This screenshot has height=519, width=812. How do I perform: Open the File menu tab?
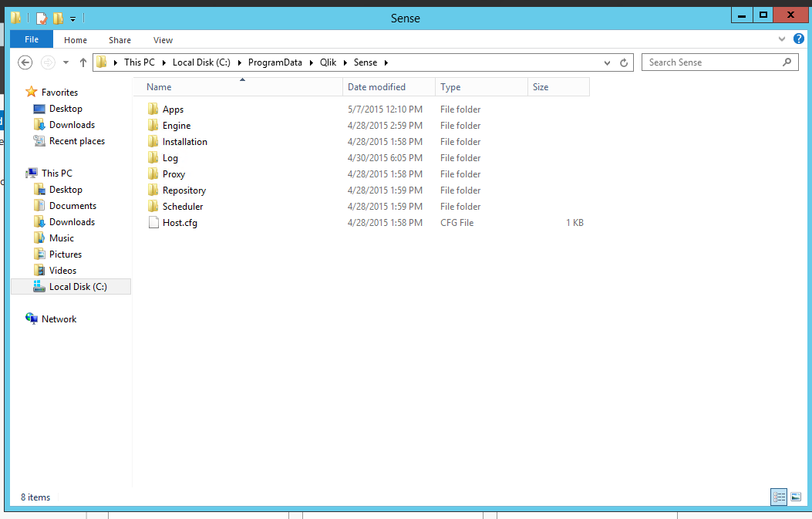(x=32, y=39)
